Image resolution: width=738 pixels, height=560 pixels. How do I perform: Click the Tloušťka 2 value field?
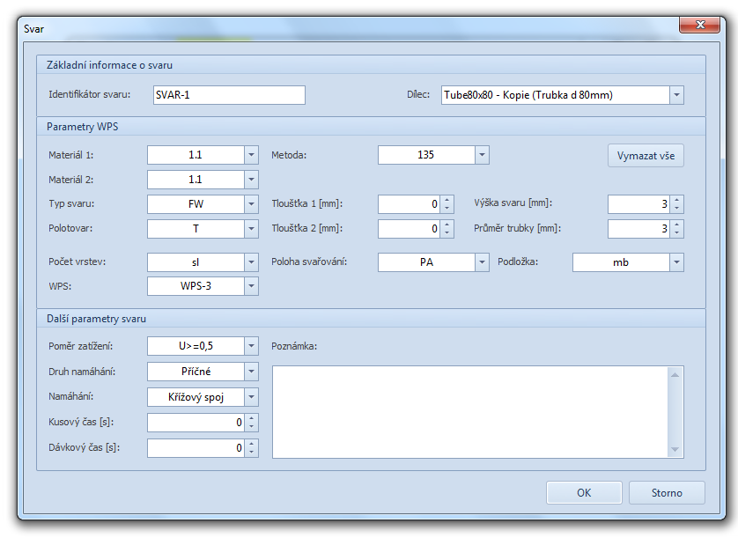[410, 229]
